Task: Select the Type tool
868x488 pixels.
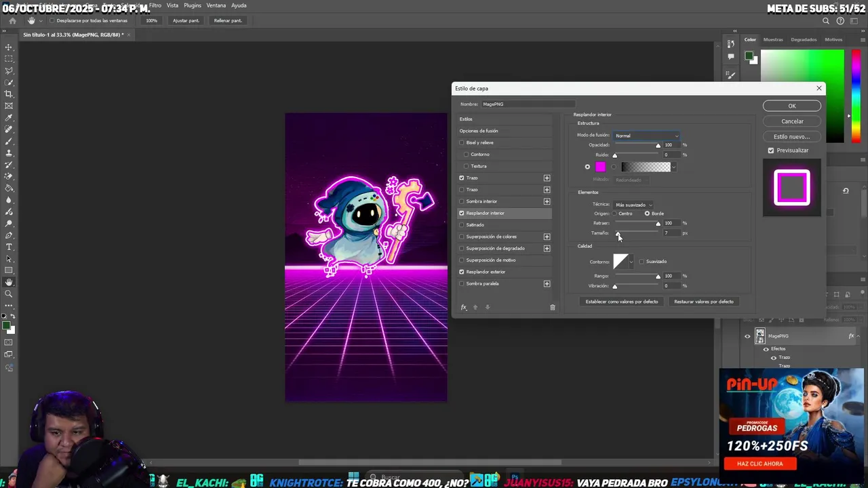Action: point(9,247)
